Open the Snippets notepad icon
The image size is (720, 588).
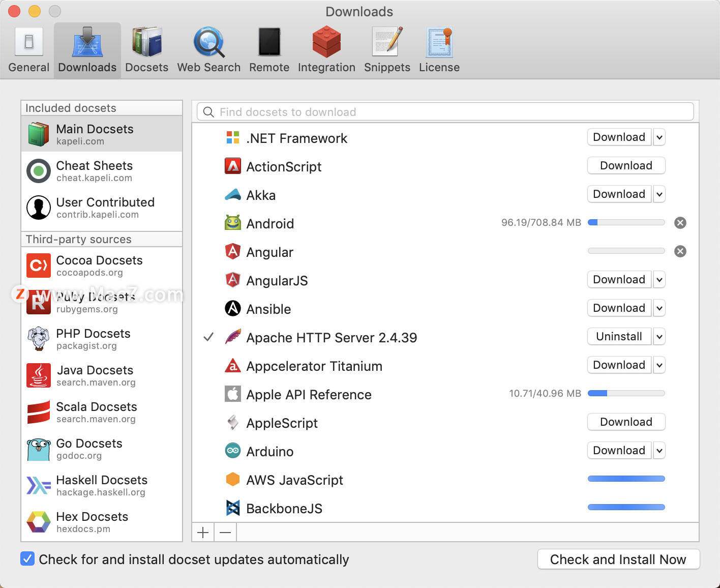(387, 42)
